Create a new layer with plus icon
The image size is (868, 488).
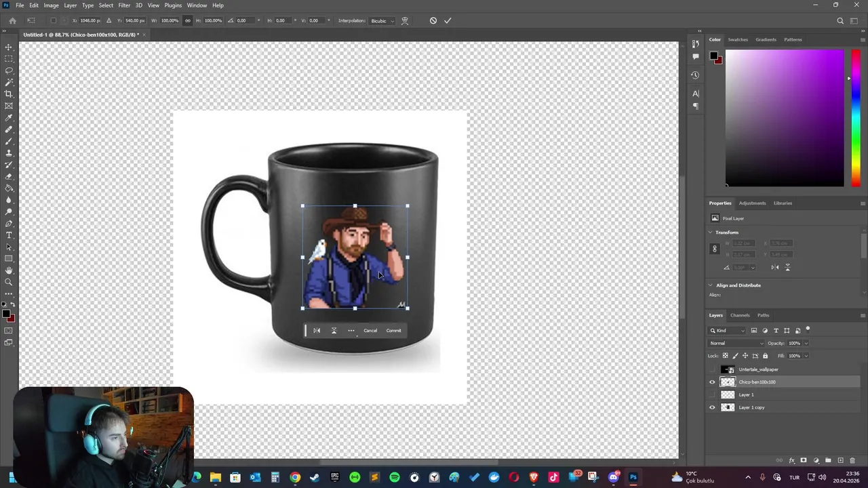[840, 461]
